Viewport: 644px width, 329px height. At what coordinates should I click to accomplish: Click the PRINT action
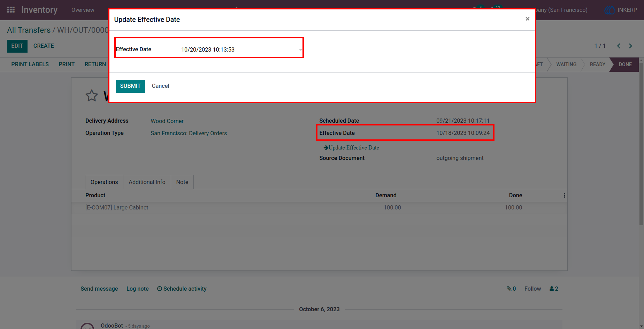point(67,64)
